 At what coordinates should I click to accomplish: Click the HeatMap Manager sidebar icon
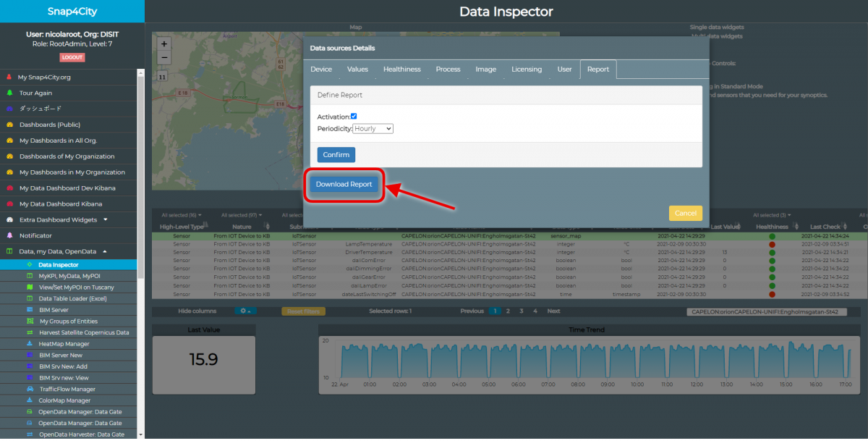pyautogui.click(x=29, y=344)
